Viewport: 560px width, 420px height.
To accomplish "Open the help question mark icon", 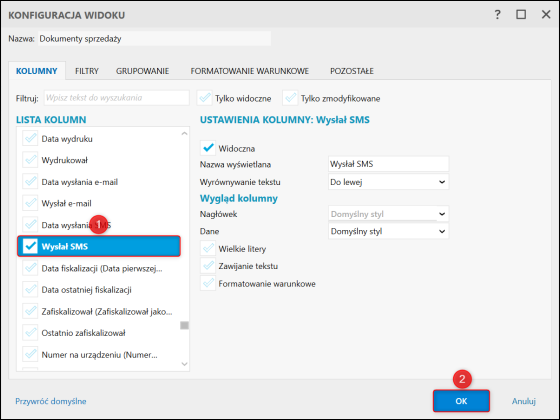I will (x=498, y=15).
